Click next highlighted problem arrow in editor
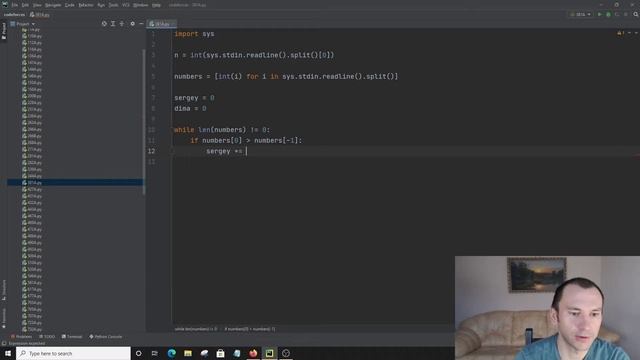Image resolution: width=640 pixels, height=360 pixels. click(636, 33)
